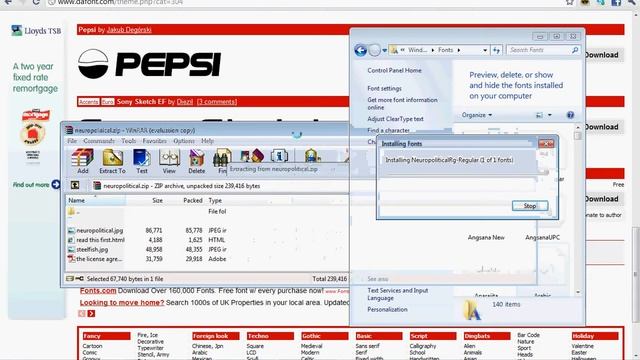Click the change view icon in Fonts toolbar
640x360 pixels.
point(539,115)
